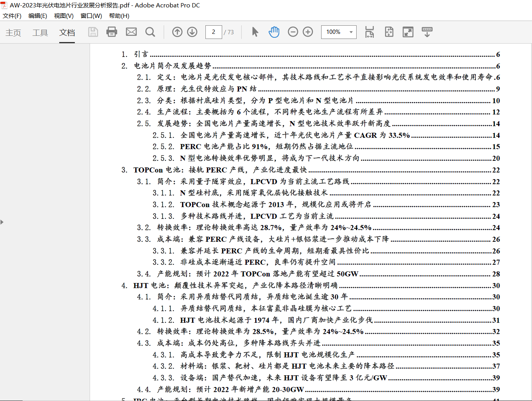The height and width of the screenshot is (401, 532).
Task: Zoom in with plus icon
Action: click(x=308, y=32)
